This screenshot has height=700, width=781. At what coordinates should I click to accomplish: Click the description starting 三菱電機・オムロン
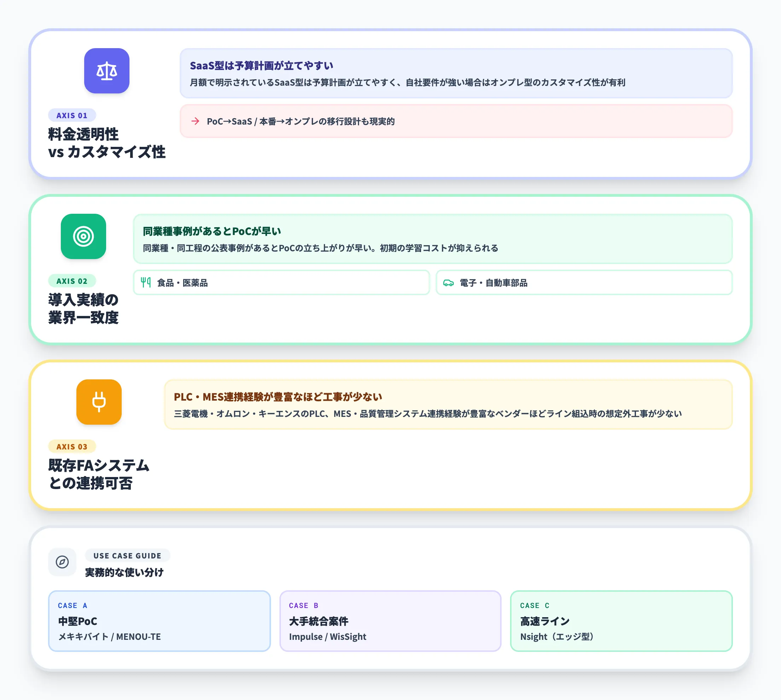(x=428, y=413)
